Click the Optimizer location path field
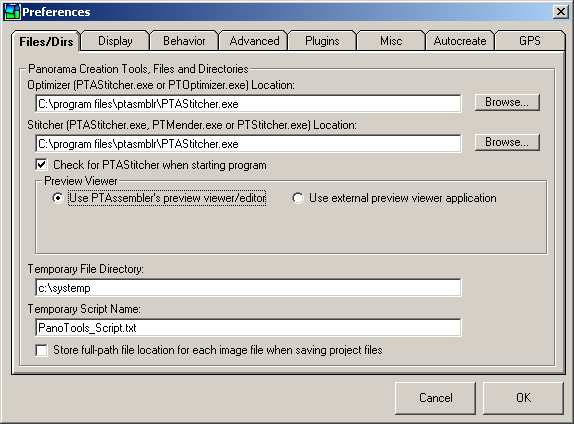Screen dimensions: 574x424 (248, 104)
